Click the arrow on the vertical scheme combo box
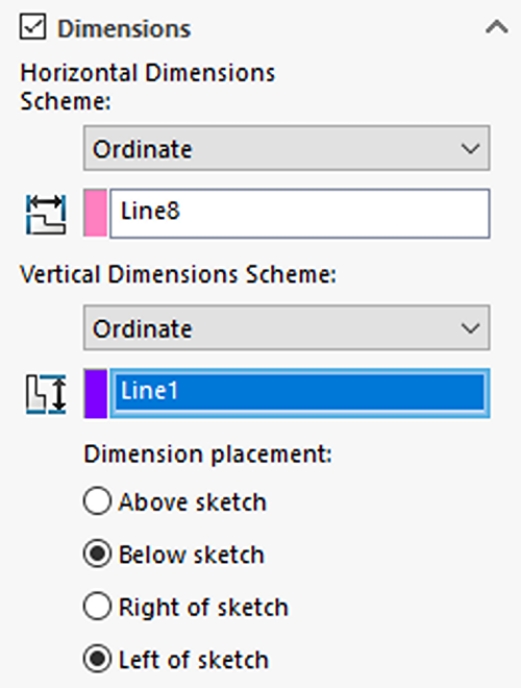 tap(471, 328)
